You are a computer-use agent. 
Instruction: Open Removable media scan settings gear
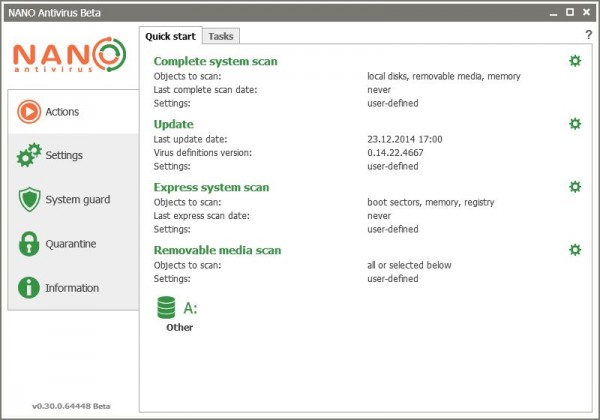point(575,250)
